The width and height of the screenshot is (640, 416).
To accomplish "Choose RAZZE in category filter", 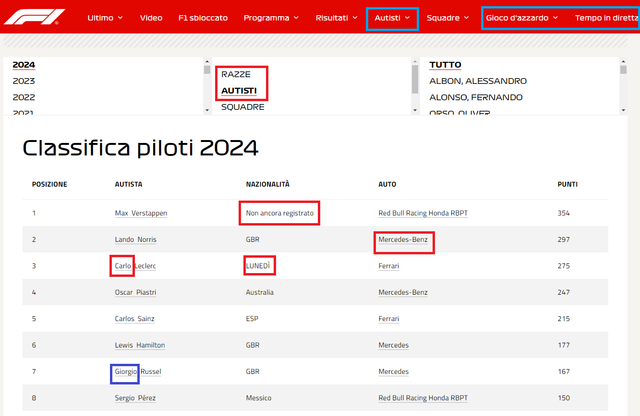I will click(x=236, y=74).
